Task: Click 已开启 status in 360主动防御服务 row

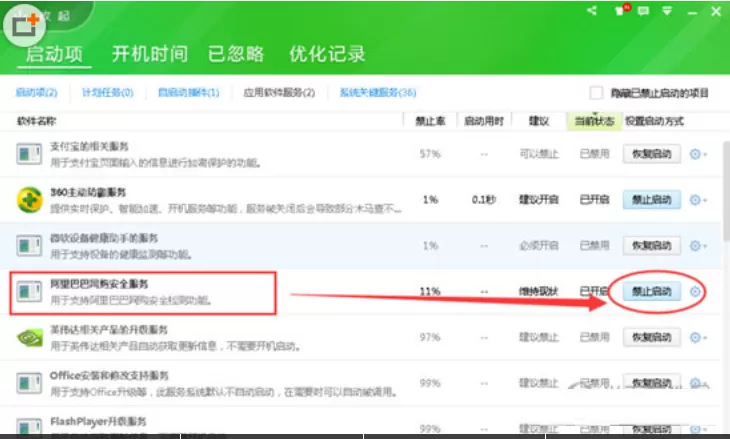Action: [595, 200]
